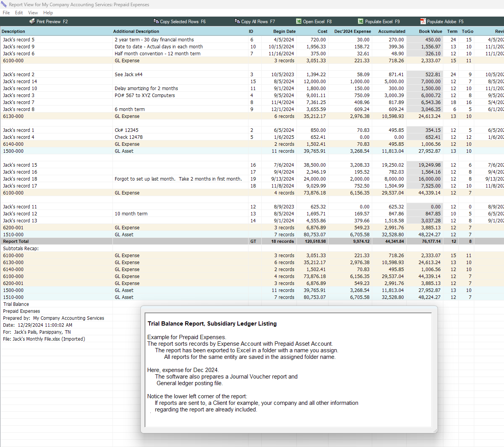Select the Jack's record 5 row
The width and height of the screenshot is (504, 447).
pos(252,39)
